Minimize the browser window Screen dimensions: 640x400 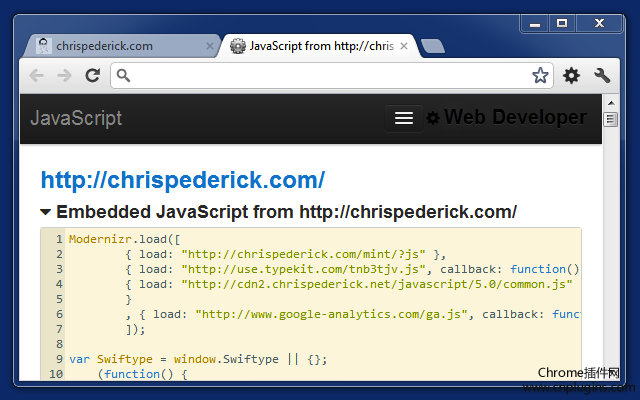pos(535,24)
